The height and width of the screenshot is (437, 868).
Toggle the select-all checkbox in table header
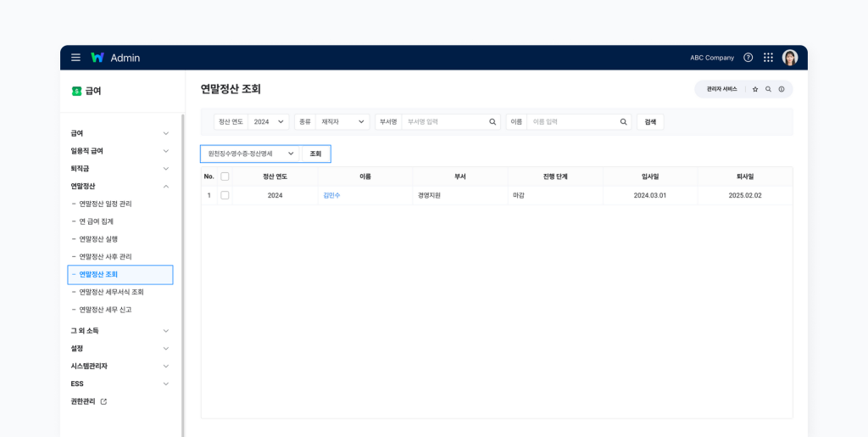(x=225, y=176)
